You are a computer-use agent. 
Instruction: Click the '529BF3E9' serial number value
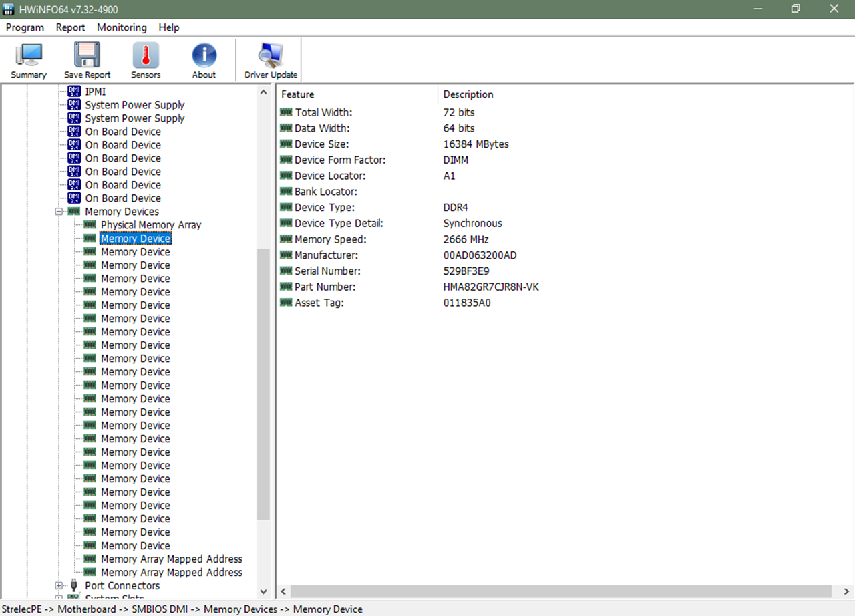pos(466,271)
